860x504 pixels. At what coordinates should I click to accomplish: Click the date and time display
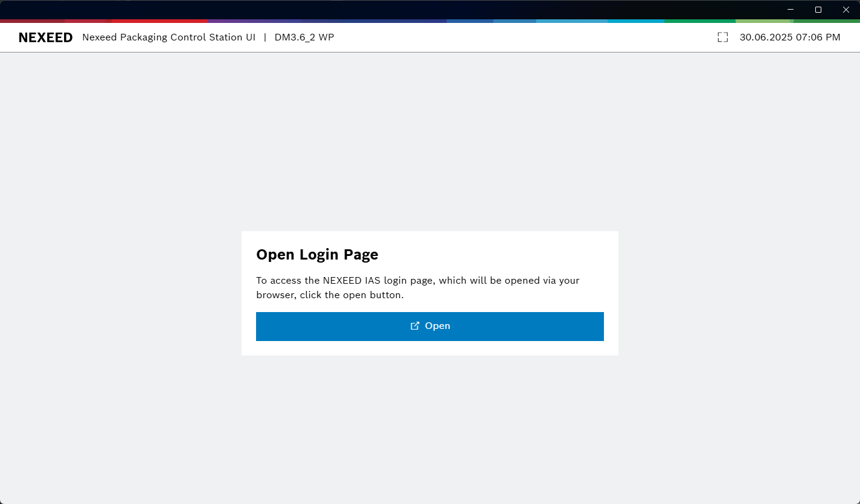pos(789,37)
